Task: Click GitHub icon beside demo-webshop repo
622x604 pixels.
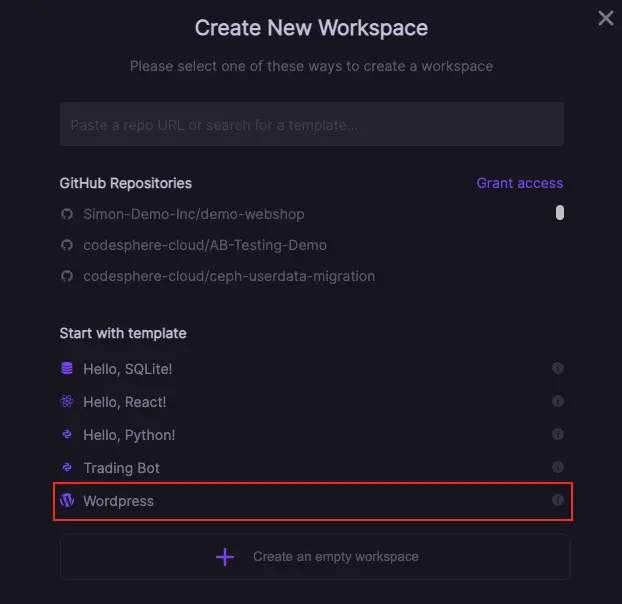Action: click(67, 214)
